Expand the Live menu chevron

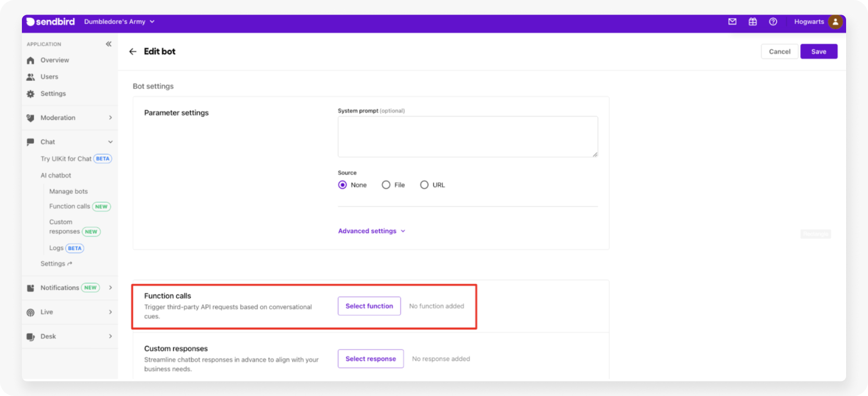(110, 312)
